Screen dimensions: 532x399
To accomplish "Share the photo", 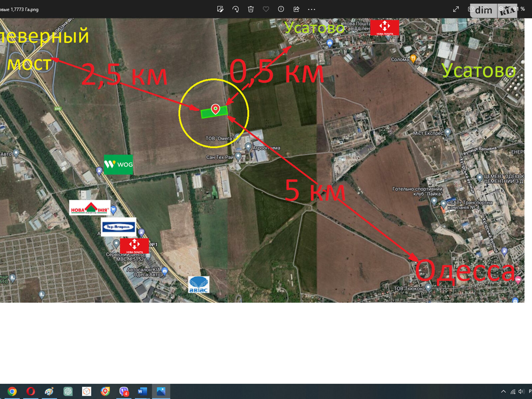I will (296, 9).
